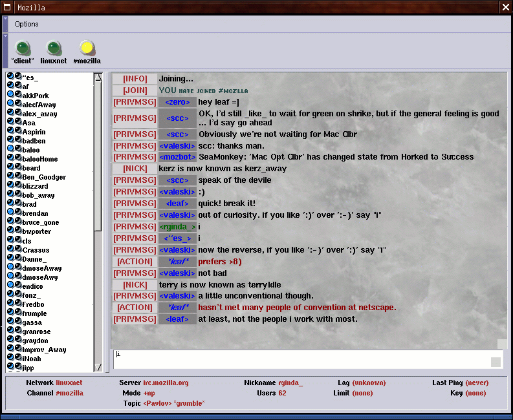Click the voice status icon next to granrose
Viewport: 513px width, 420px height.
[18, 330]
